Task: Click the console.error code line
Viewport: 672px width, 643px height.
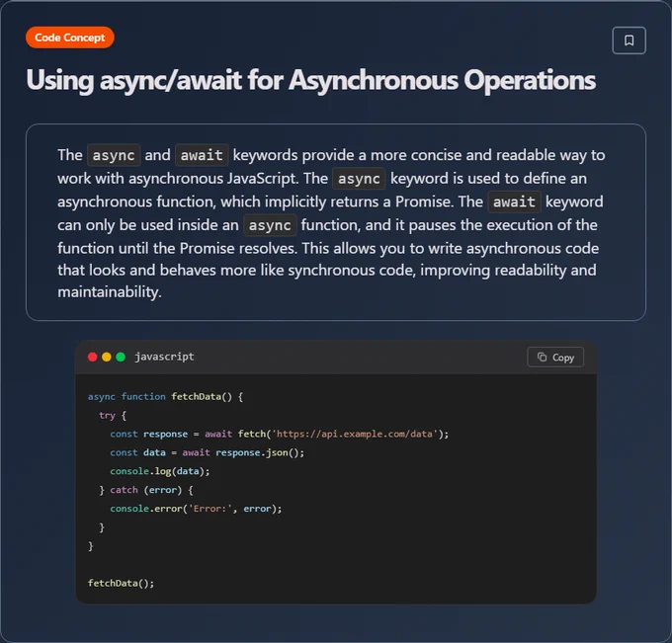Action: (196, 509)
